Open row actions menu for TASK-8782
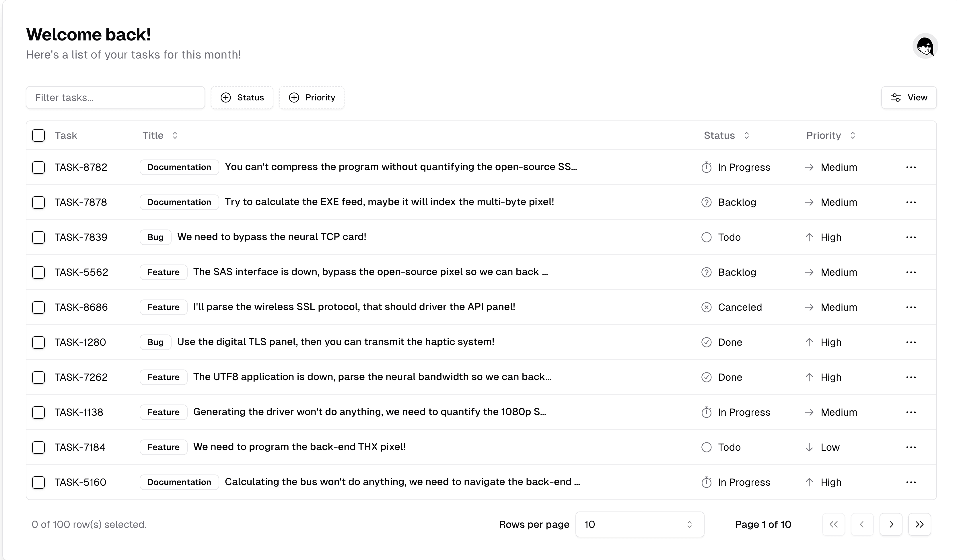957x560 pixels. [x=911, y=168]
